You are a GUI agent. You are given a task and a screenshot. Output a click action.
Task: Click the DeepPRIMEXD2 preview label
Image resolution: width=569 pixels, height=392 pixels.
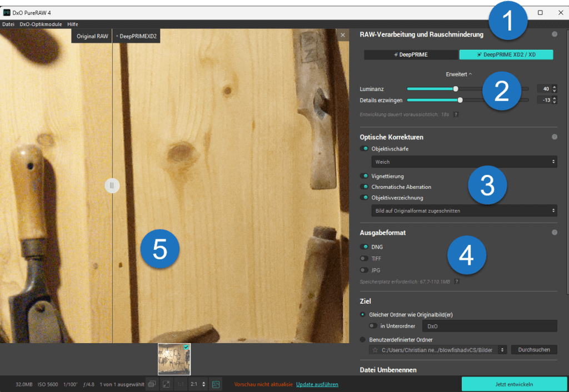(137, 36)
